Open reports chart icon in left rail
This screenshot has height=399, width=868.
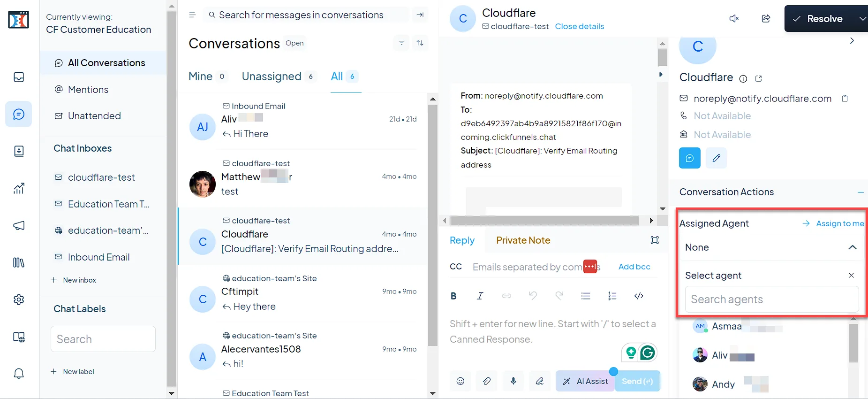tap(19, 188)
